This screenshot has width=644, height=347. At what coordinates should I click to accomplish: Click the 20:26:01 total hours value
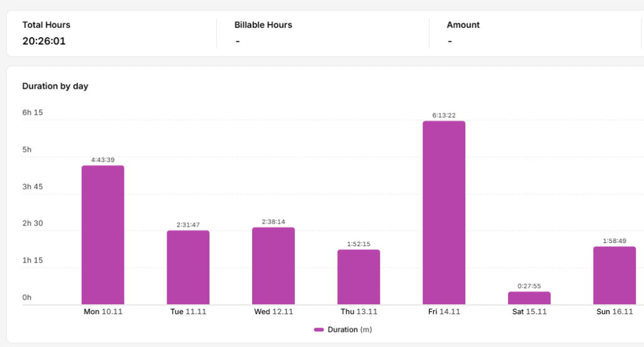tap(44, 41)
